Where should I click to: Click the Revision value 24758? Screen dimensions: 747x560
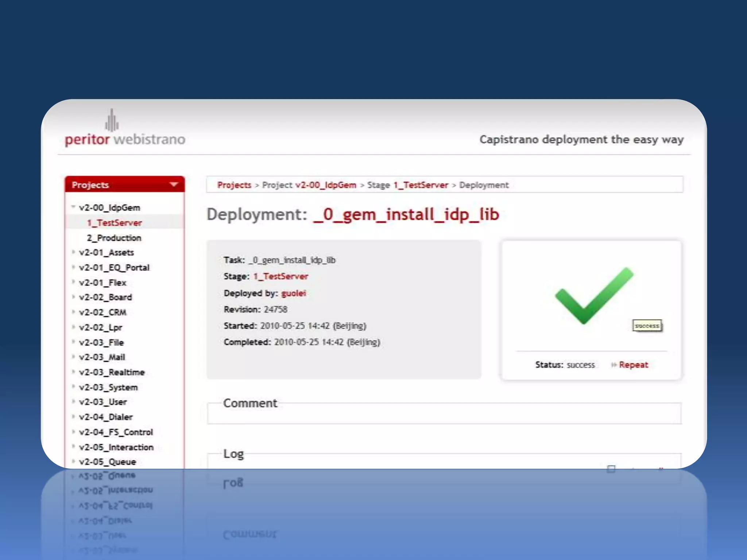[275, 310]
